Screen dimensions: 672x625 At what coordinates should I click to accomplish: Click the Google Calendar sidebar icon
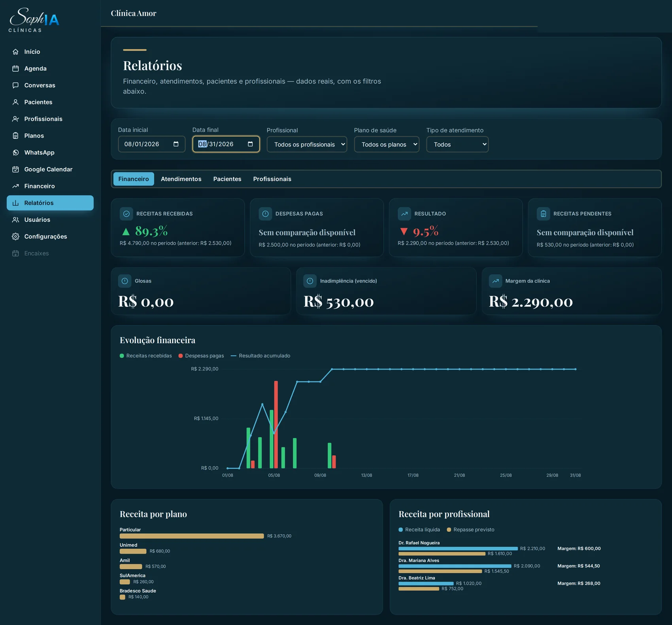coord(15,169)
